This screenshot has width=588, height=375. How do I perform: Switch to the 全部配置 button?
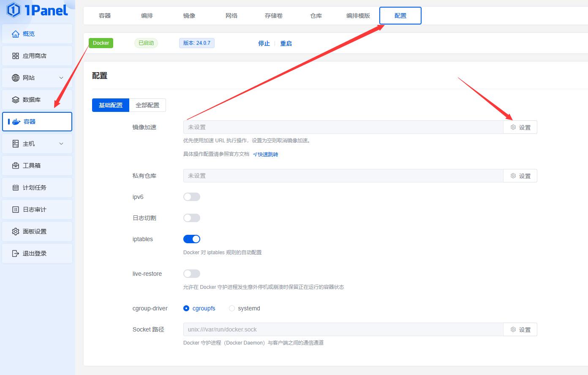147,105
